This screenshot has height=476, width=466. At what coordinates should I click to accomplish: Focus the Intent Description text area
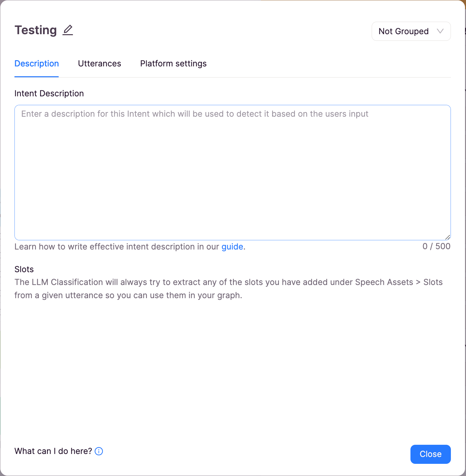(x=233, y=173)
